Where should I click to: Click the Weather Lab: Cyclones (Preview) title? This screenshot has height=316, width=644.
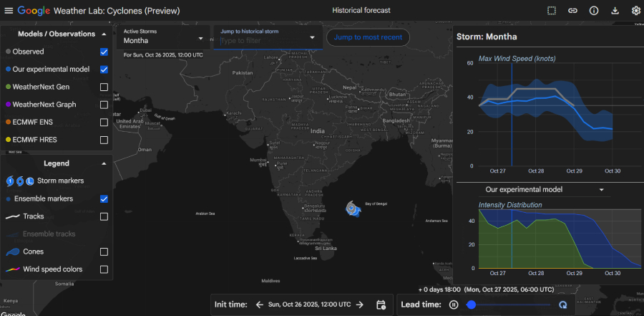[117, 11]
